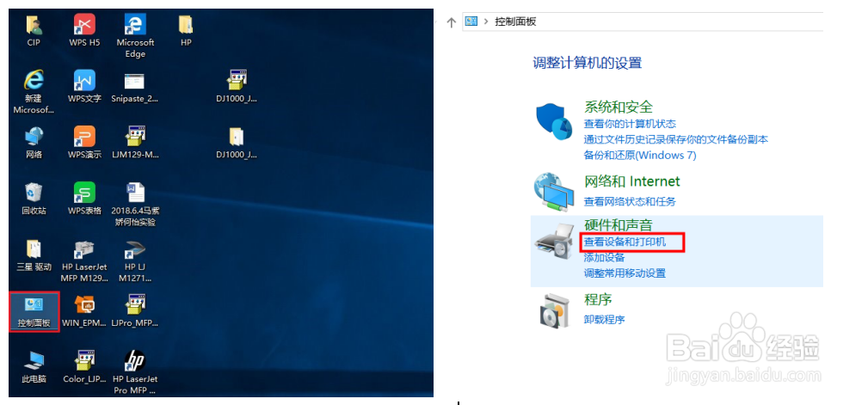Select the Internet Explorer 新建 Microsof... icon
This screenshot has height=405, width=868.
click(x=34, y=92)
